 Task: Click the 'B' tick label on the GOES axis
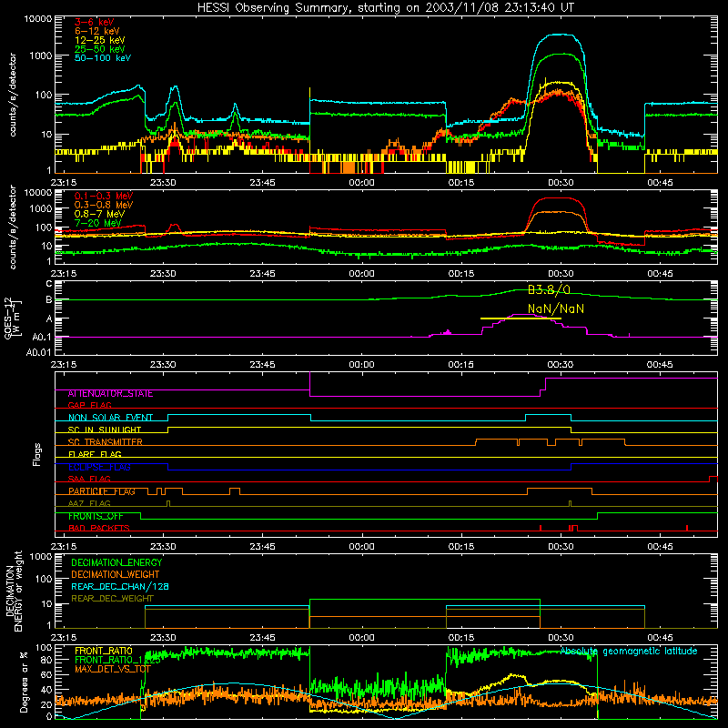pyautogui.click(x=49, y=300)
